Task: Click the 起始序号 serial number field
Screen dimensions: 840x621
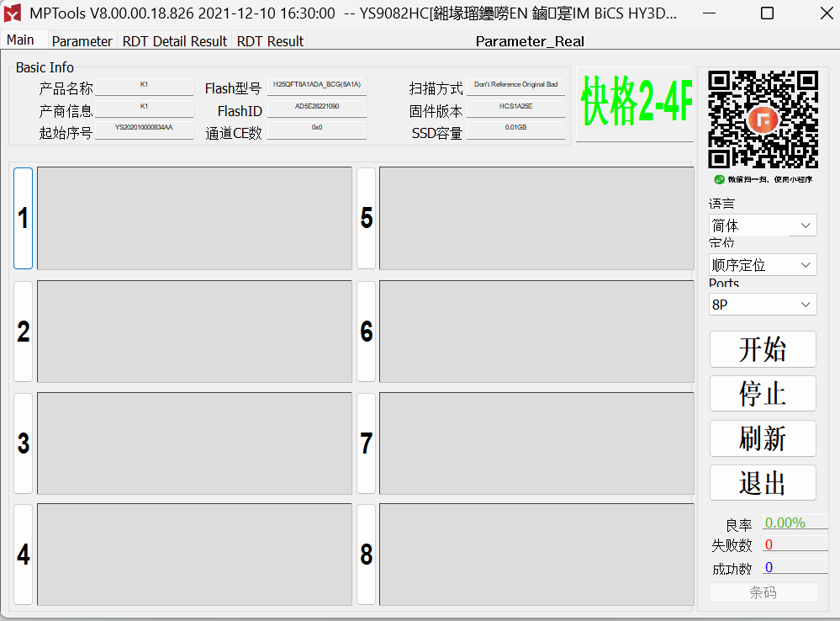Action: click(144, 129)
